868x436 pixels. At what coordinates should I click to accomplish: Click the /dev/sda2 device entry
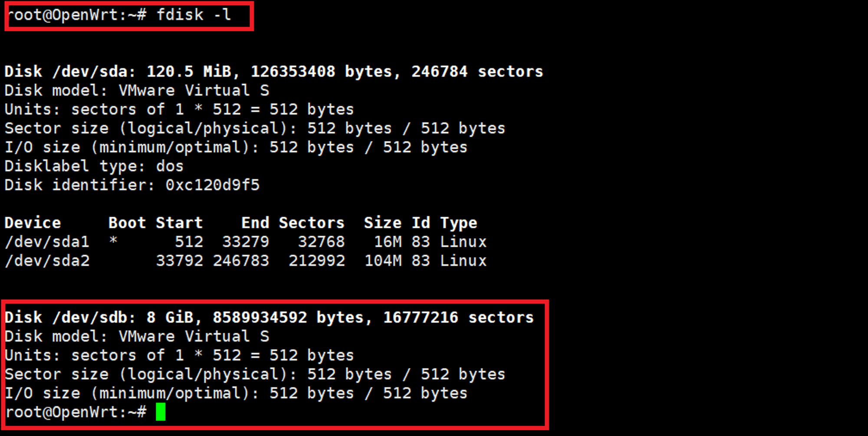tap(47, 261)
